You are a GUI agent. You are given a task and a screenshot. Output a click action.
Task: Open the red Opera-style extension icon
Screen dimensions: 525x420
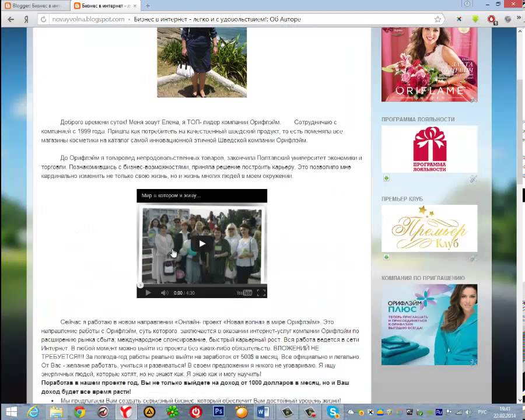(x=491, y=19)
